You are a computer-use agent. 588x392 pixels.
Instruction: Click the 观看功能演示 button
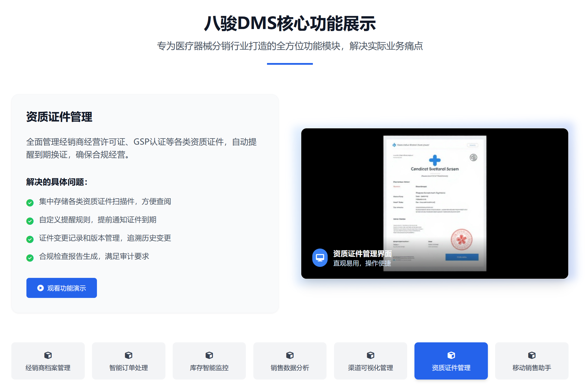(x=62, y=288)
